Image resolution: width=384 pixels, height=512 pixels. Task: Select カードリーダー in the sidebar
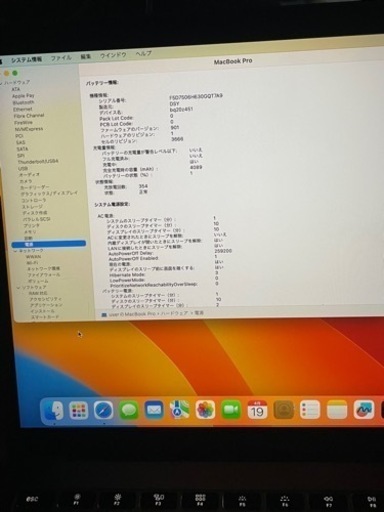click(x=35, y=188)
